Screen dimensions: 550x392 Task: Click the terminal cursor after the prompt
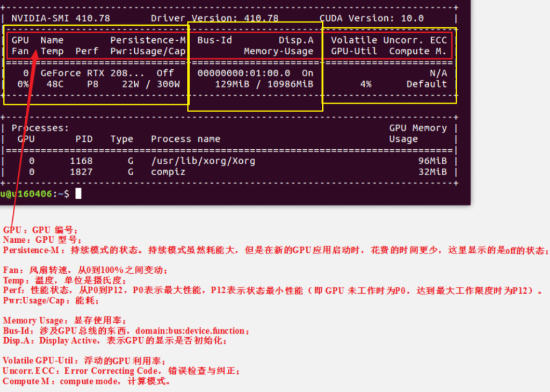click(78, 193)
